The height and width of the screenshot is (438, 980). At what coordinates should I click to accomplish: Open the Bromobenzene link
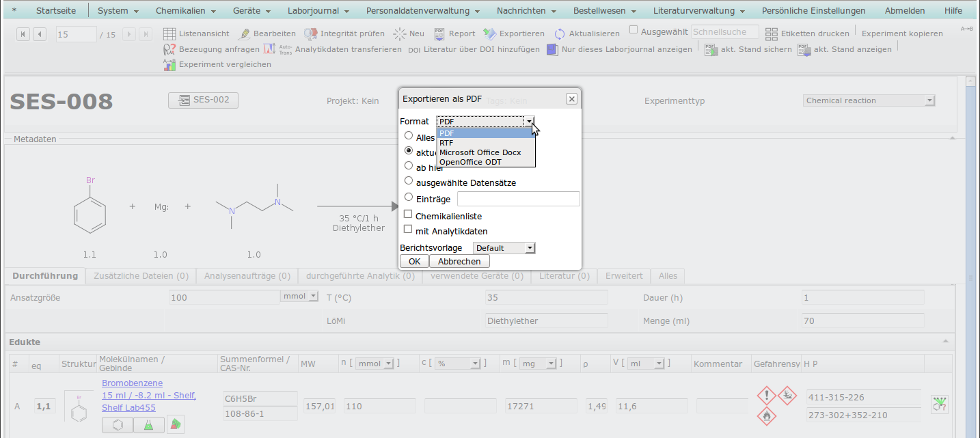[132, 383]
